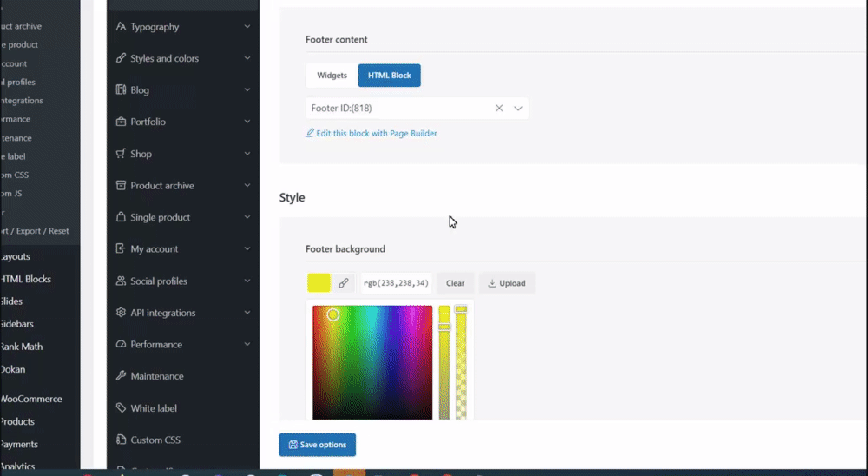Image resolution: width=868 pixels, height=476 pixels.
Task: Click the Product archive box icon
Action: (x=121, y=185)
